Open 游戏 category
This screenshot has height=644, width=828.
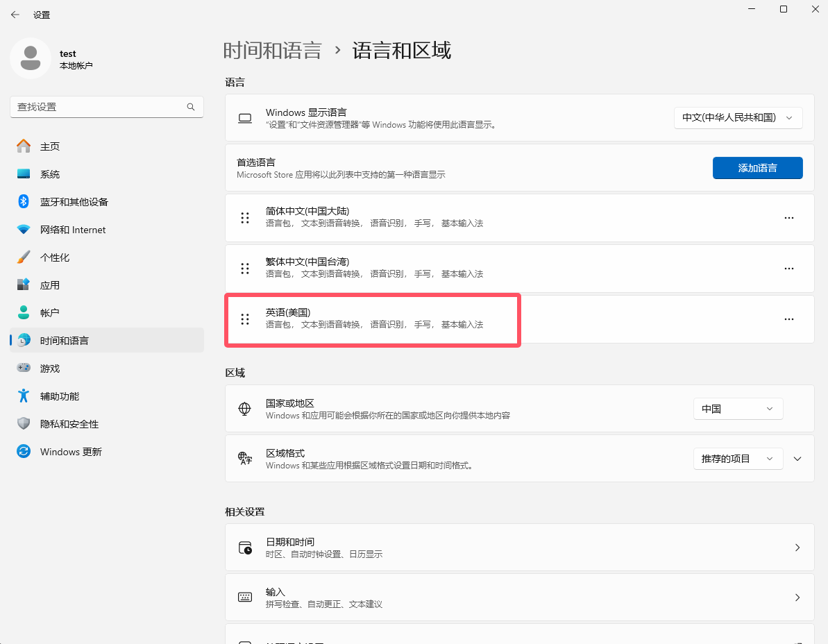tap(107, 368)
